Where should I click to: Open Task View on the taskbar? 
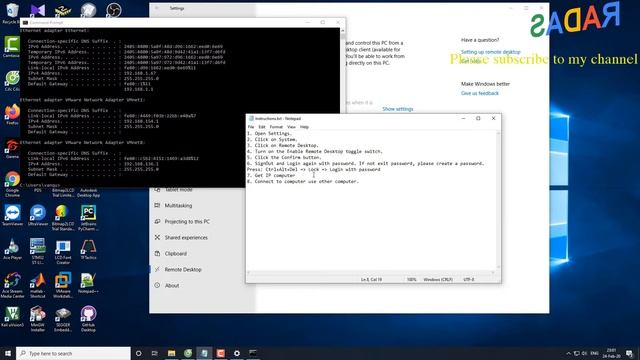(x=155, y=353)
